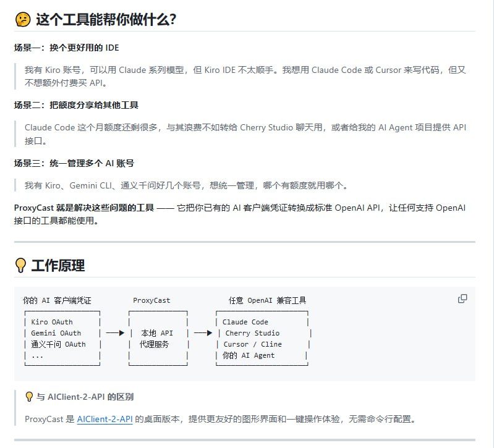494x448 pixels.
Task: Click the light bulb before 与 AIClient-2-API 的区别
Action: tap(29, 397)
